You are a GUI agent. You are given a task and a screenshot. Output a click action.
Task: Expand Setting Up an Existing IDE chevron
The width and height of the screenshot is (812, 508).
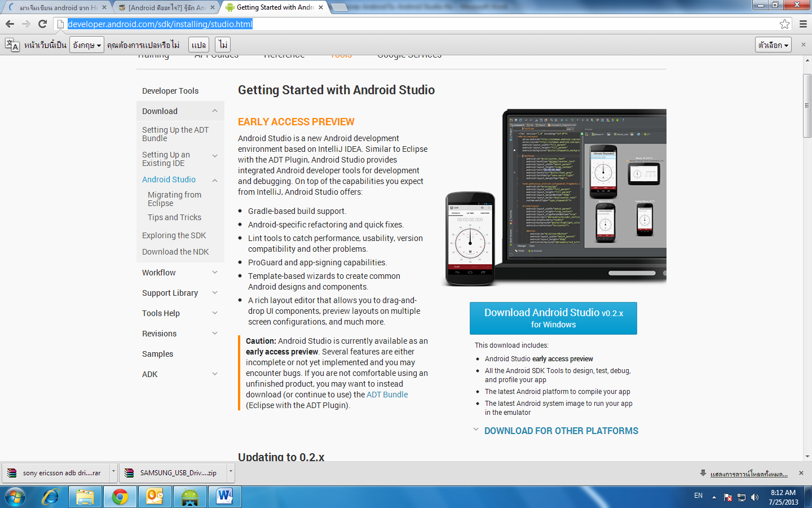[215, 156]
